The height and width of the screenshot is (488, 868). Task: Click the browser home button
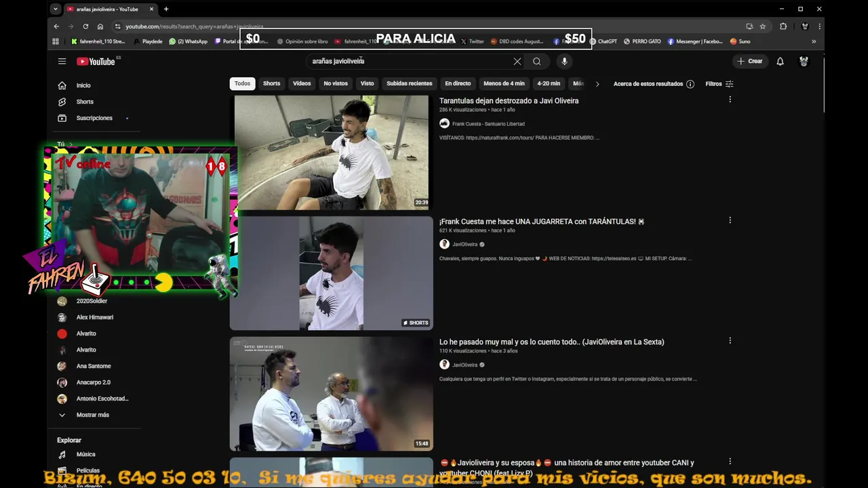coord(100,26)
